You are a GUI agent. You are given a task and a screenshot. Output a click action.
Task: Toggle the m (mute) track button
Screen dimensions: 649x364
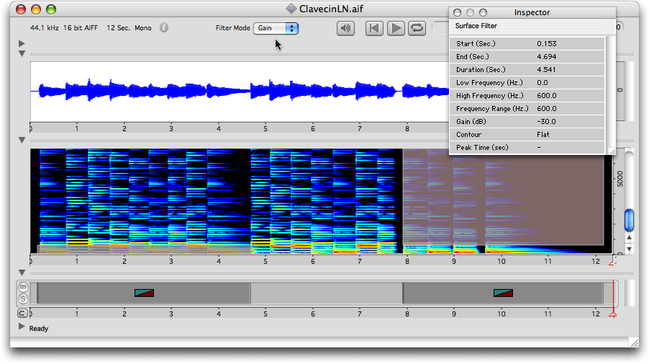23,287
